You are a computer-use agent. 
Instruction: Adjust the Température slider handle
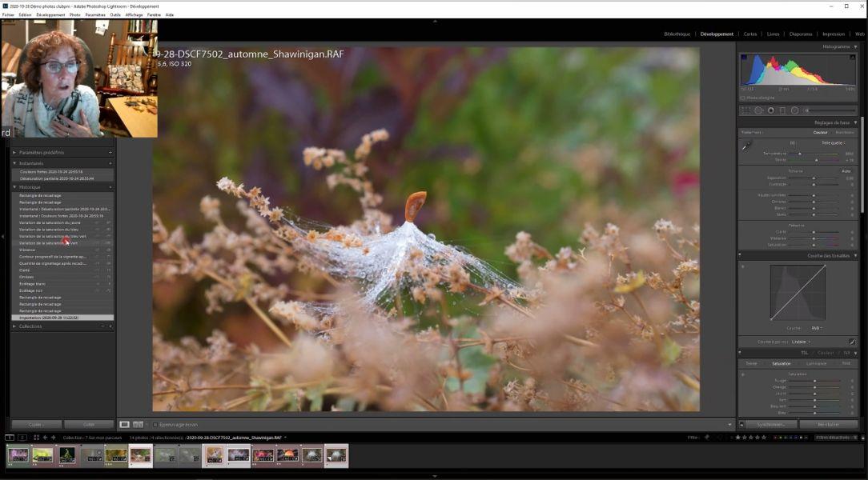click(800, 153)
